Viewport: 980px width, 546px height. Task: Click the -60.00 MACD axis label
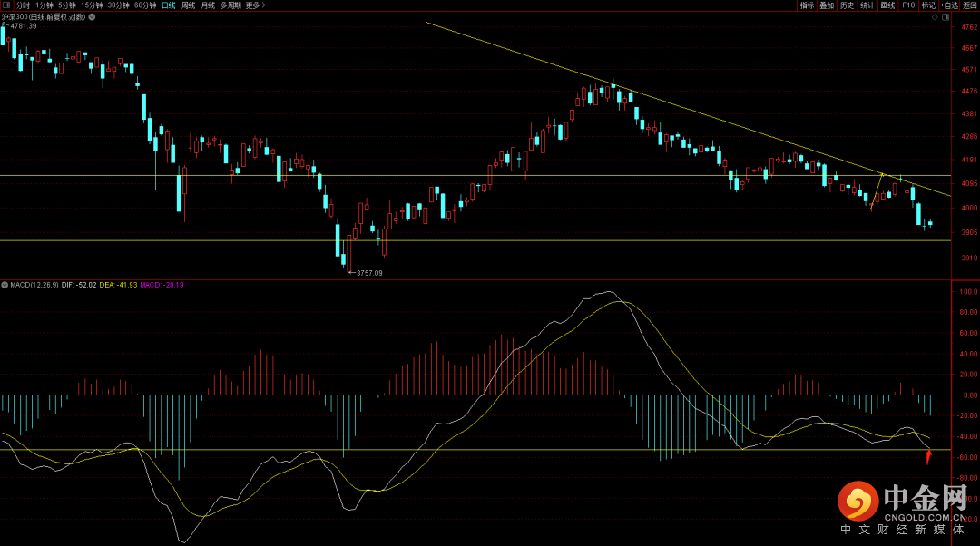coord(967,457)
